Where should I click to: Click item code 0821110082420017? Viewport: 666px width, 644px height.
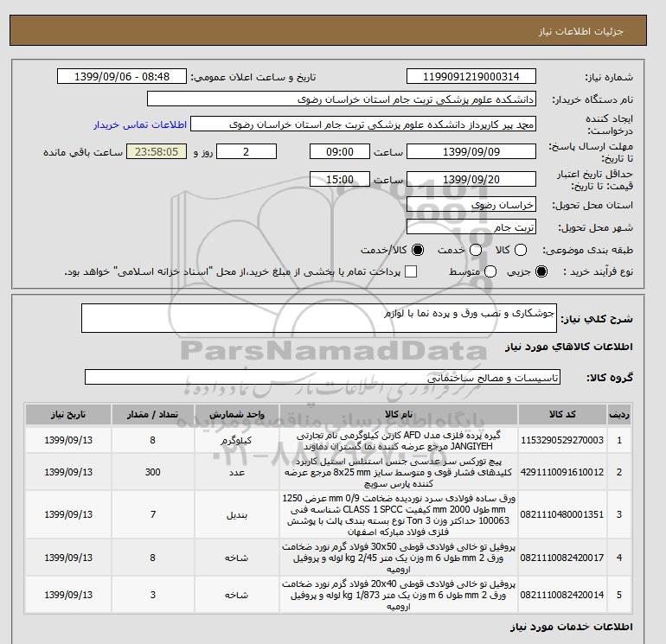click(x=562, y=558)
